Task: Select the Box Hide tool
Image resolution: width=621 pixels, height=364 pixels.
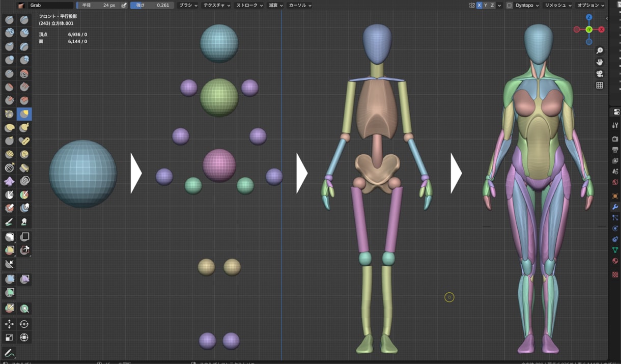Action: point(24,237)
